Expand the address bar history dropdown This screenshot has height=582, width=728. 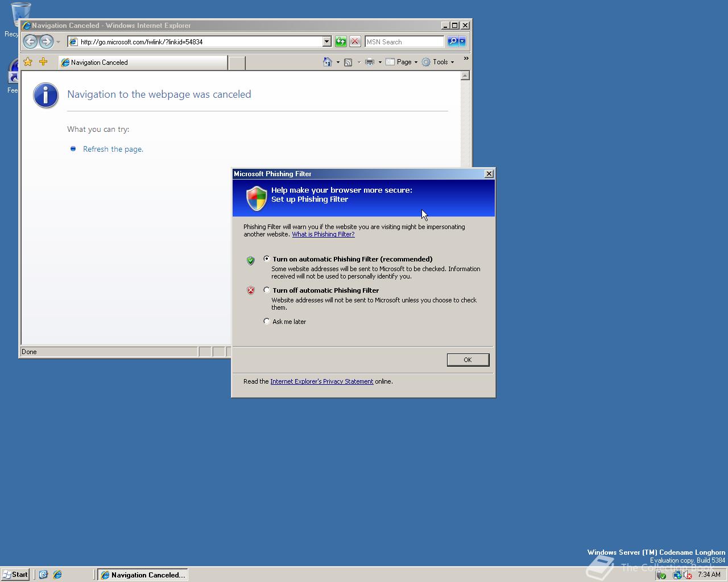(x=327, y=41)
